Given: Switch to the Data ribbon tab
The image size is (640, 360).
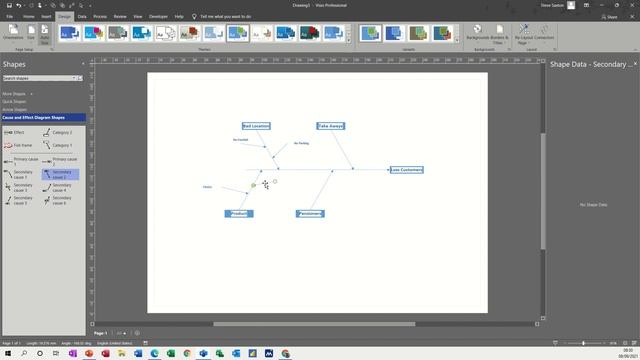Looking at the screenshot, I should click(82, 17).
